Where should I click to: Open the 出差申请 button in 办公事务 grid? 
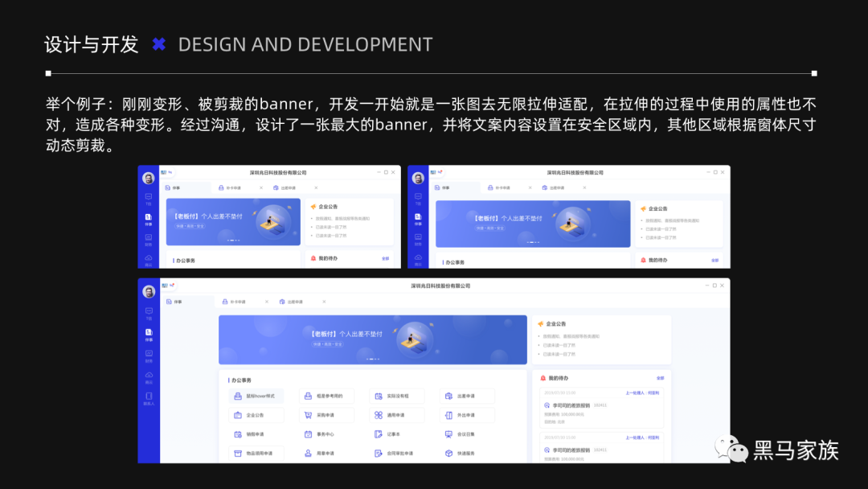tap(465, 396)
